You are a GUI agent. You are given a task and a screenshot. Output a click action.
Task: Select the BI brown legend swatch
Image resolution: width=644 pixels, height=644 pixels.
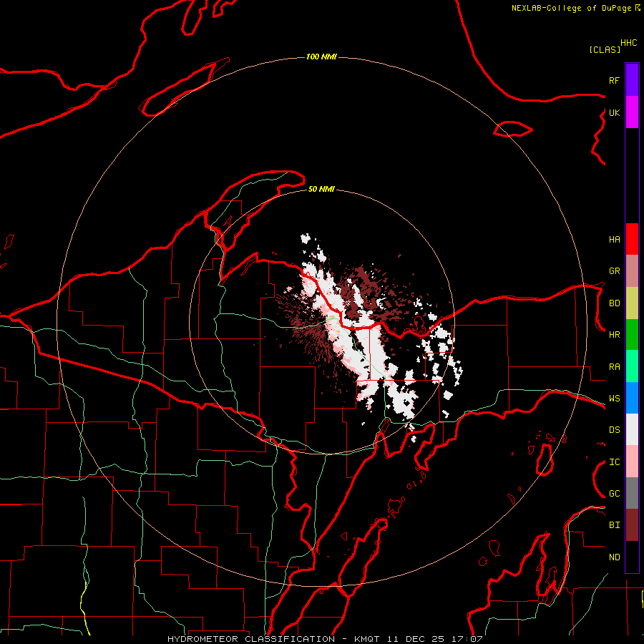point(632,525)
